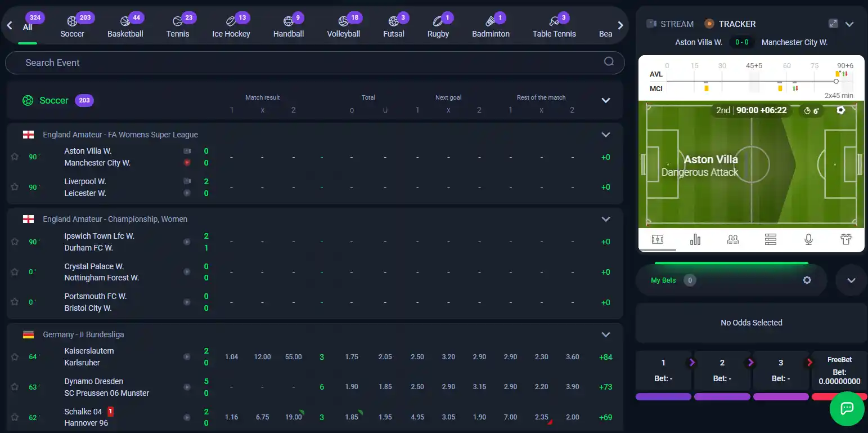Click Soccer section ball icon

[x=28, y=100]
